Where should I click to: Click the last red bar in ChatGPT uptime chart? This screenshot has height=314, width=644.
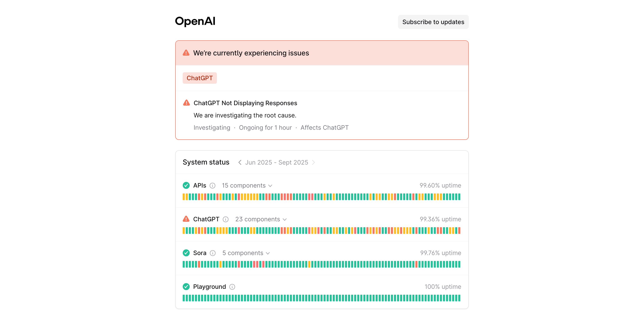(459, 231)
